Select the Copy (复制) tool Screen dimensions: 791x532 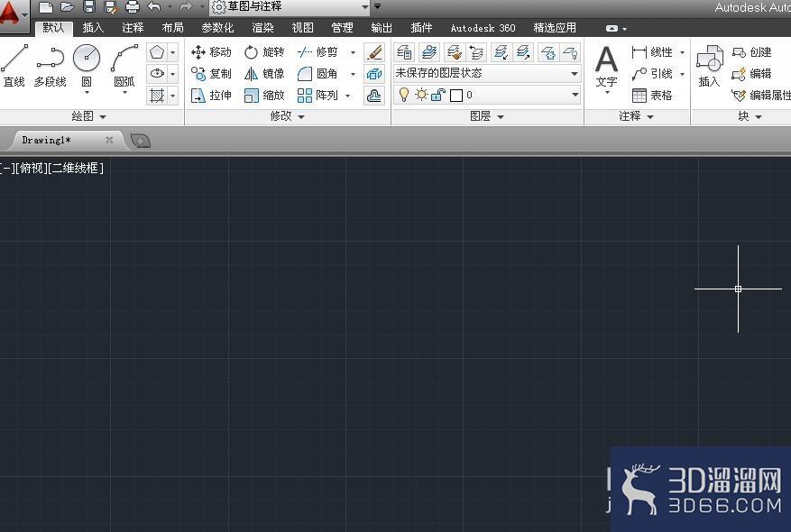pyautogui.click(x=211, y=74)
